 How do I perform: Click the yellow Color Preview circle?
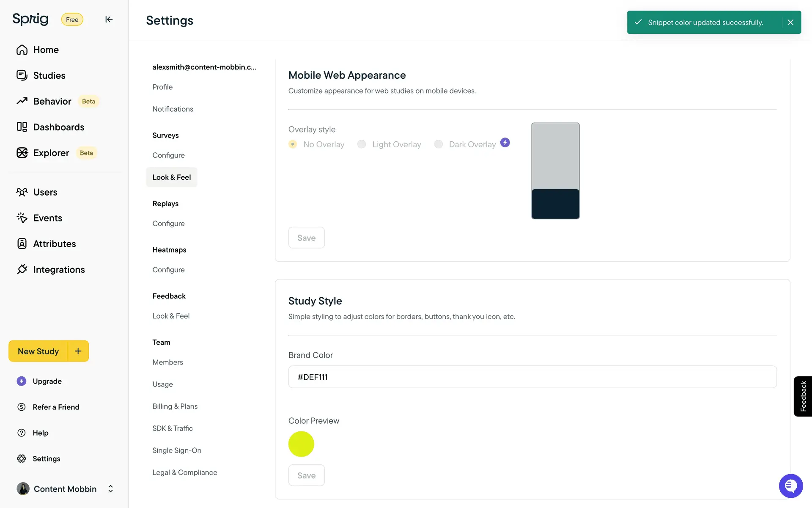[x=301, y=444]
